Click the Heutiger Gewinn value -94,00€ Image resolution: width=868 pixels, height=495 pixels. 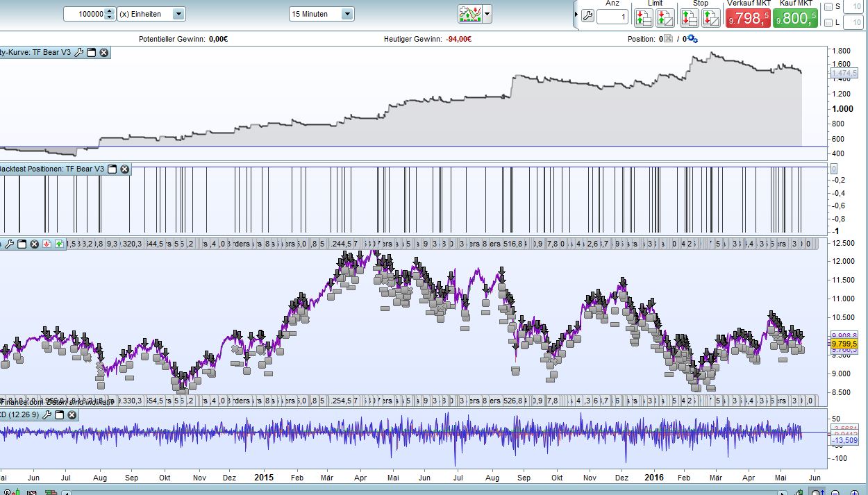click(x=459, y=40)
